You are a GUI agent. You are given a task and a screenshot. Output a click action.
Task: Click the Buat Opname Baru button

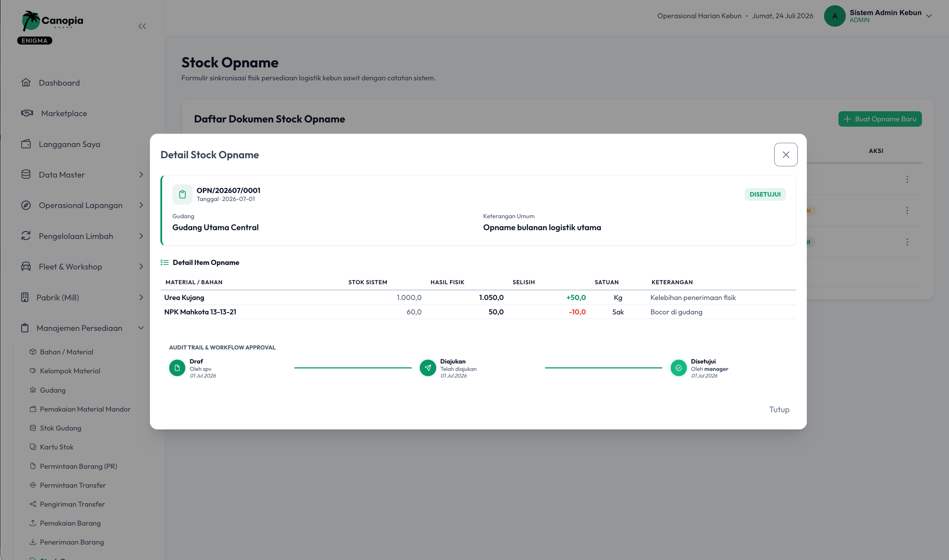pos(880,119)
